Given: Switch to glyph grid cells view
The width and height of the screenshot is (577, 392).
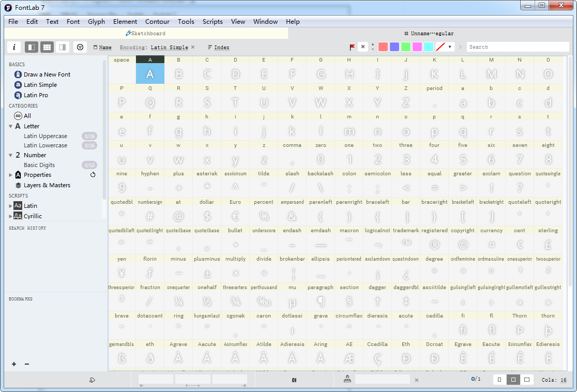Looking at the screenshot, I should click(x=47, y=47).
